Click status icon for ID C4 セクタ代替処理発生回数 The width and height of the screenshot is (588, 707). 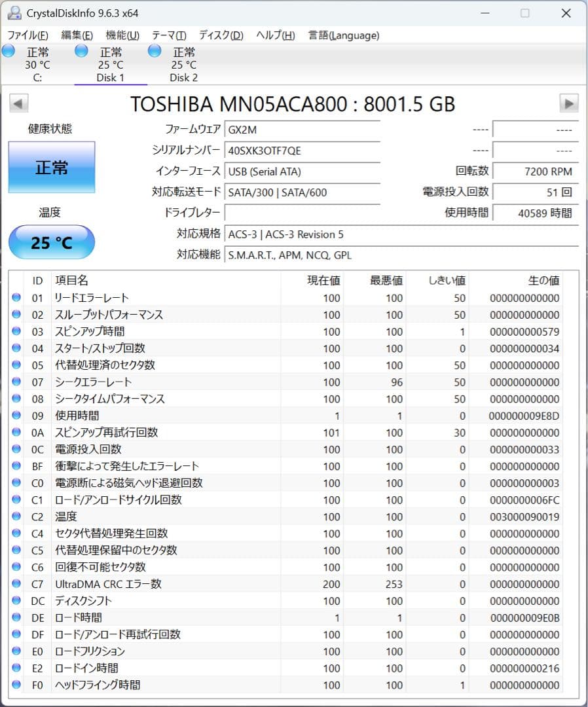coord(16,533)
